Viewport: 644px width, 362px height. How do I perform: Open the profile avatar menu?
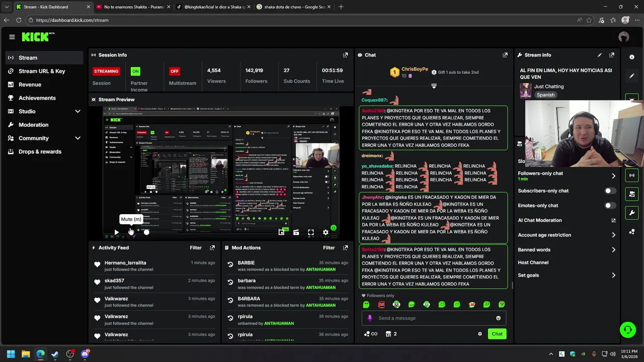coord(624,37)
